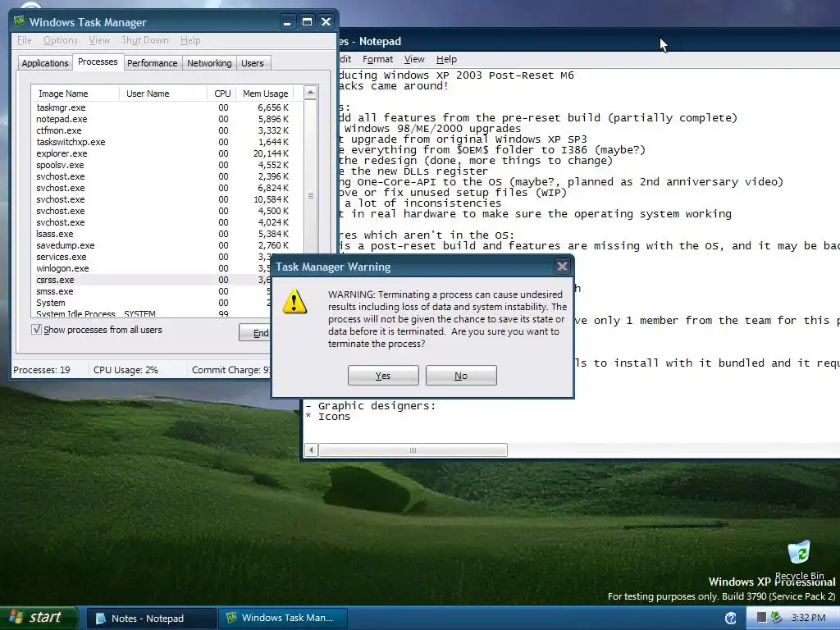Open Task Manager File menu

coord(24,40)
